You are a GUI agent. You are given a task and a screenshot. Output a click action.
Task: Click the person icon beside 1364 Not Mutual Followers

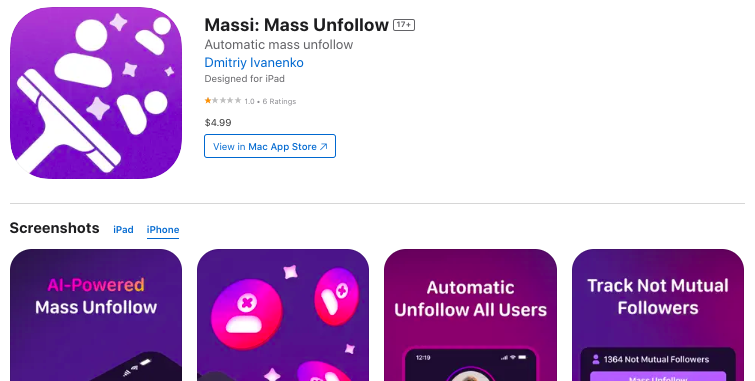[x=596, y=359]
